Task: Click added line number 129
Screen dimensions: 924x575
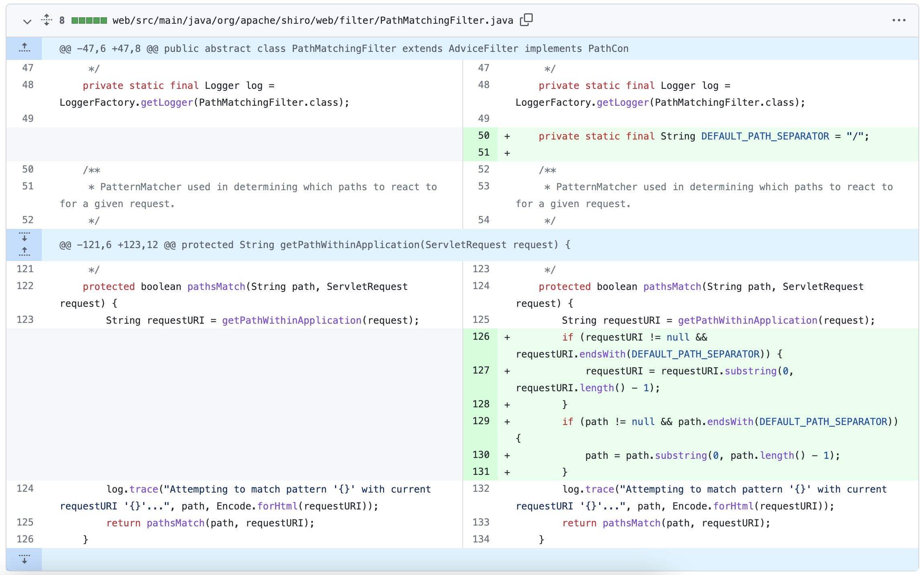Action: [x=480, y=421]
